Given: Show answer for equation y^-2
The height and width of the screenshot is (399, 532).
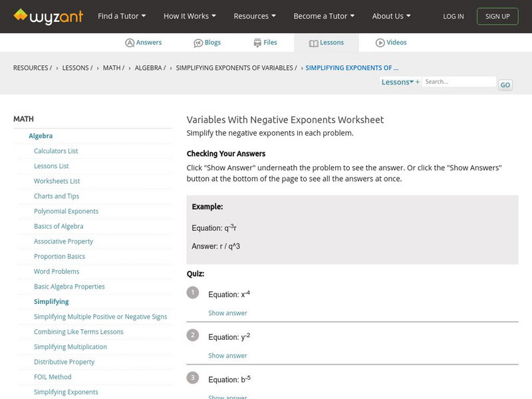Looking at the screenshot, I should [227, 356].
